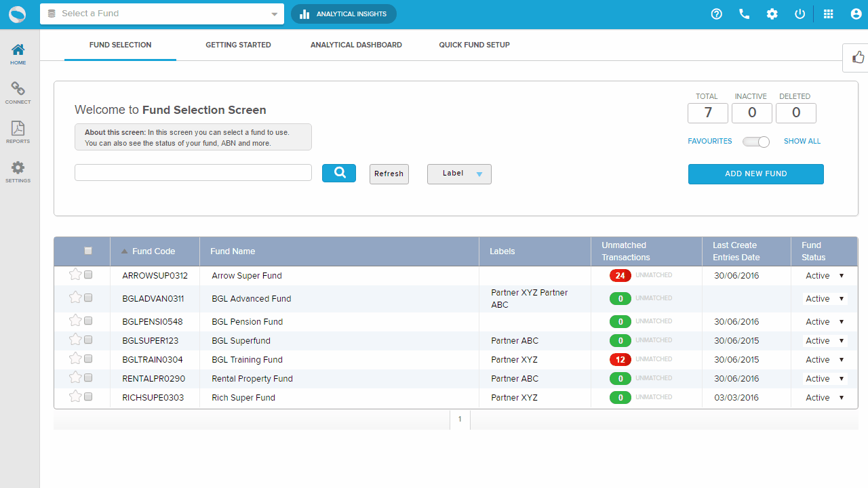Toggle the Favourites / Show All switch
868x488 pixels.
coord(756,142)
